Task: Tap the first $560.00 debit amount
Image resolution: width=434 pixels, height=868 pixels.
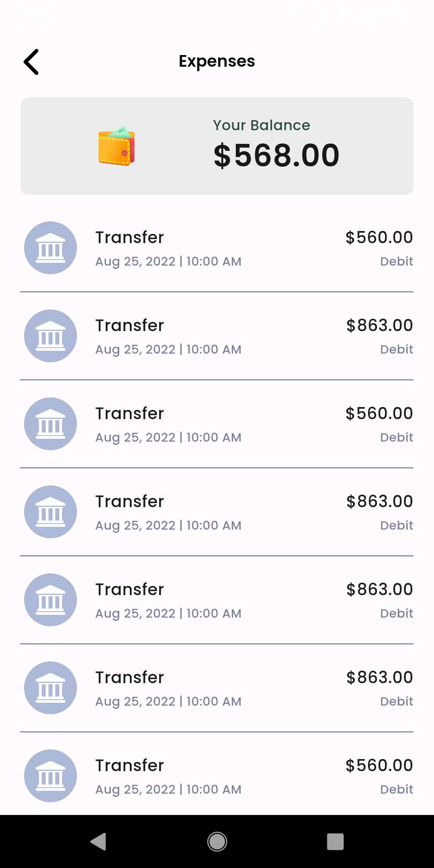Action: 379,237
